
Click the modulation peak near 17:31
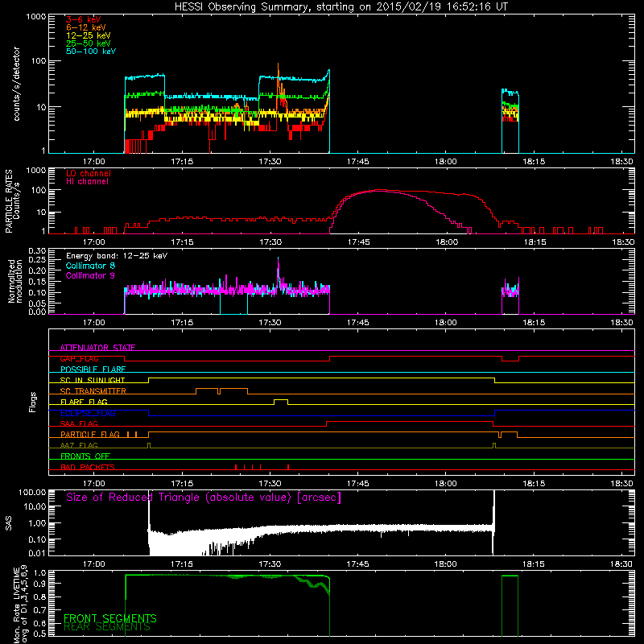[x=279, y=269]
